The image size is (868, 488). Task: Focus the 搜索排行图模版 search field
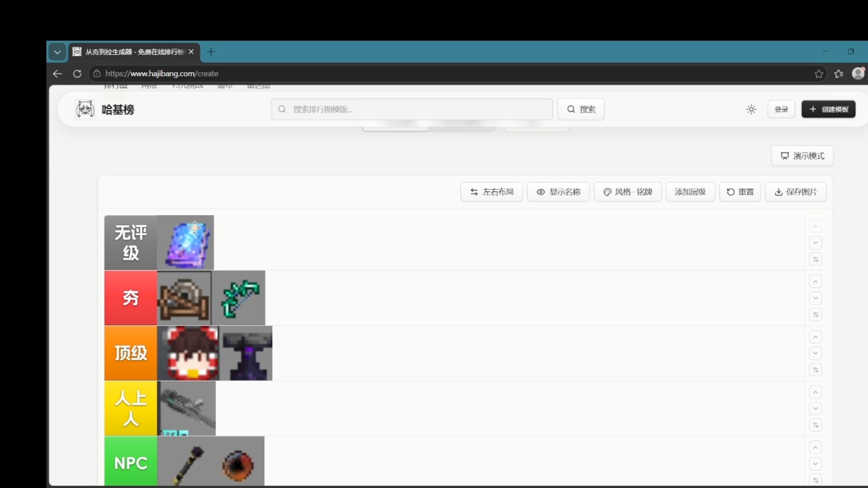coord(412,109)
